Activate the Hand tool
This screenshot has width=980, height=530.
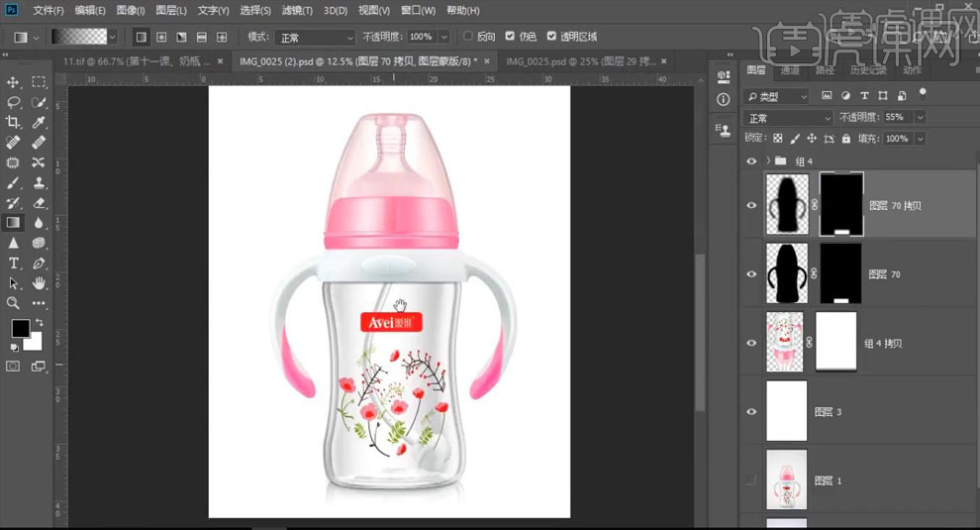point(39,283)
